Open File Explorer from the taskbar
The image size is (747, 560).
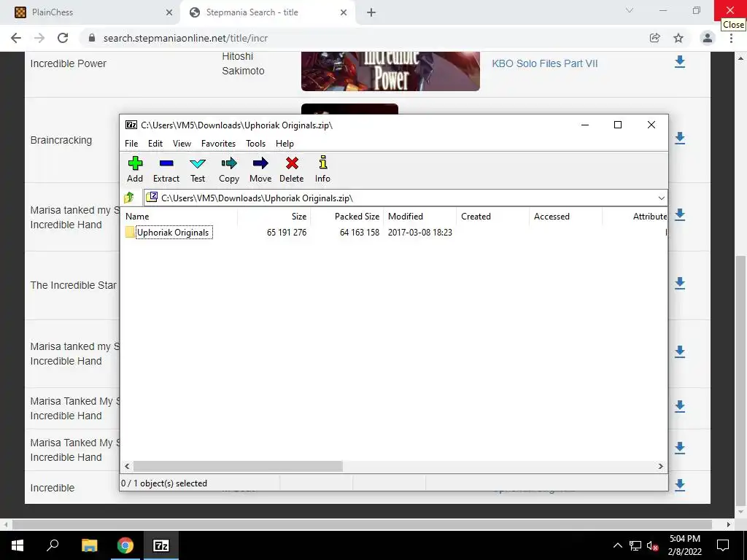(x=89, y=545)
